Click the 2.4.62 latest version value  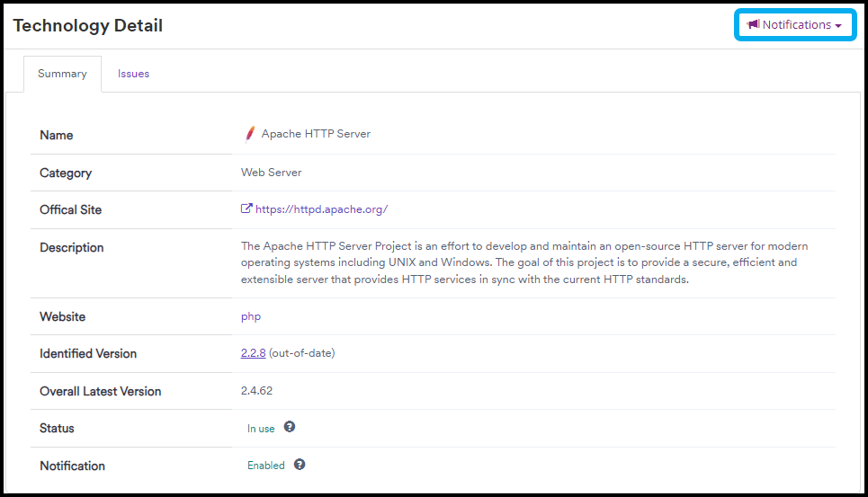pyautogui.click(x=257, y=391)
